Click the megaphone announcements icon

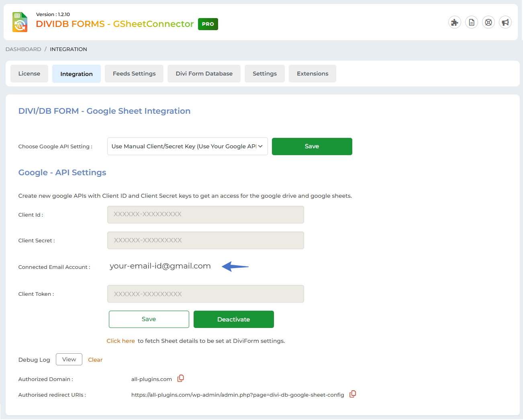(505, 23)
